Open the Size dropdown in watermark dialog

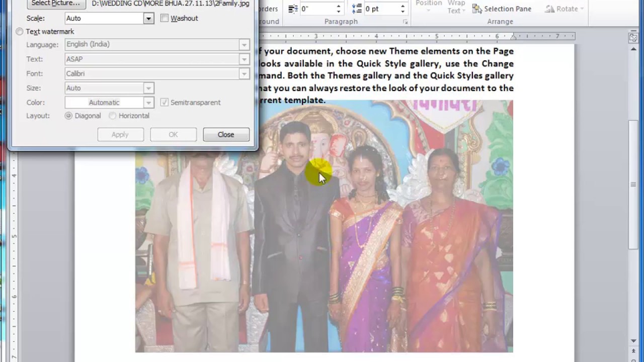tap(148, 88)
